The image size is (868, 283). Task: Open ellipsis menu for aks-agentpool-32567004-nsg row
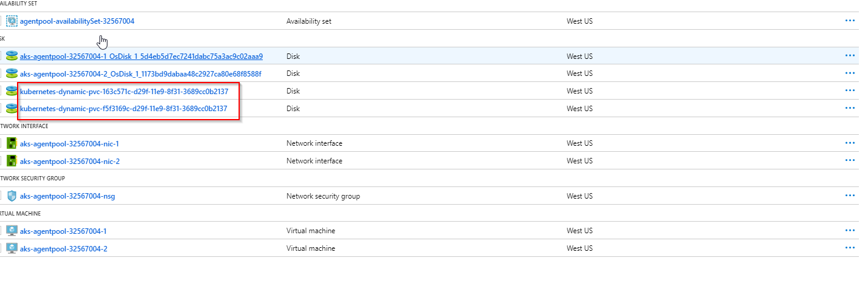tap(850, 196)
